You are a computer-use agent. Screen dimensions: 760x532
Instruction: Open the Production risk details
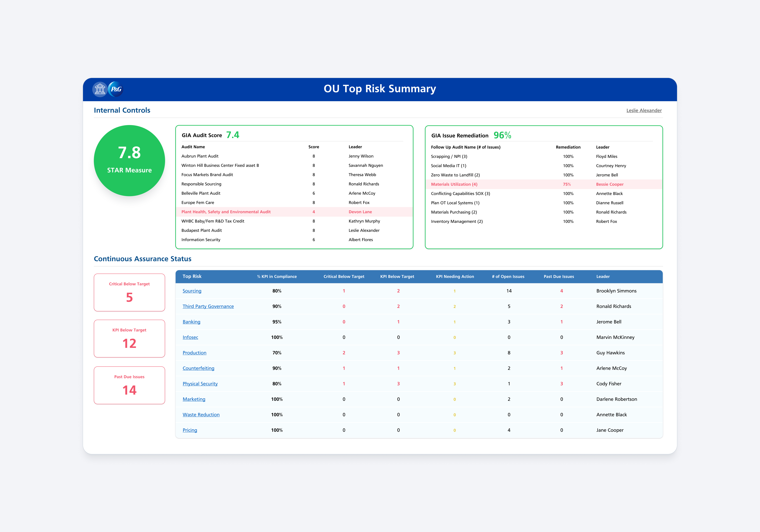tap(194, 352)
